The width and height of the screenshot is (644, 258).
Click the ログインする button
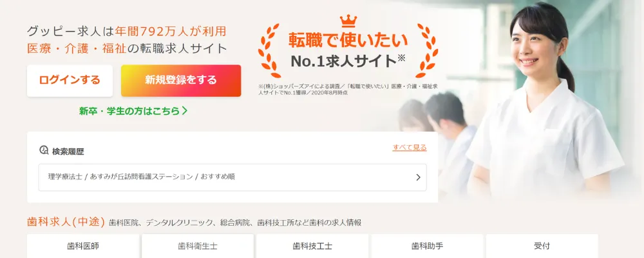pyautogui.click(x=70, y=81)
